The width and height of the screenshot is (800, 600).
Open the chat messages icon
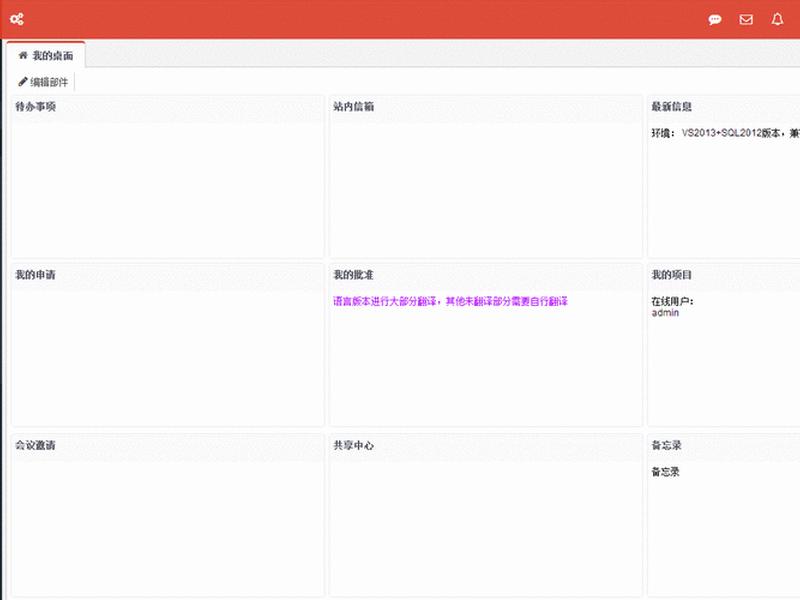coord(715,19)
